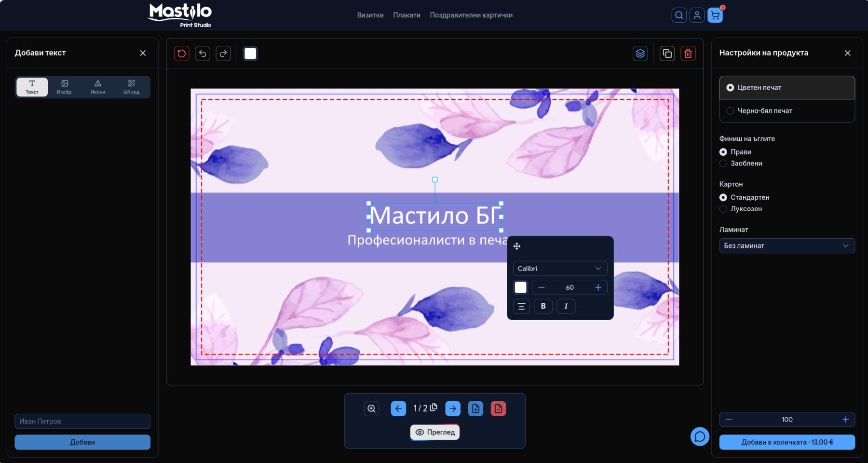The image size is (868, 463).
Task: Open background color swatch in top toolbar
Action: coord(250,54)
